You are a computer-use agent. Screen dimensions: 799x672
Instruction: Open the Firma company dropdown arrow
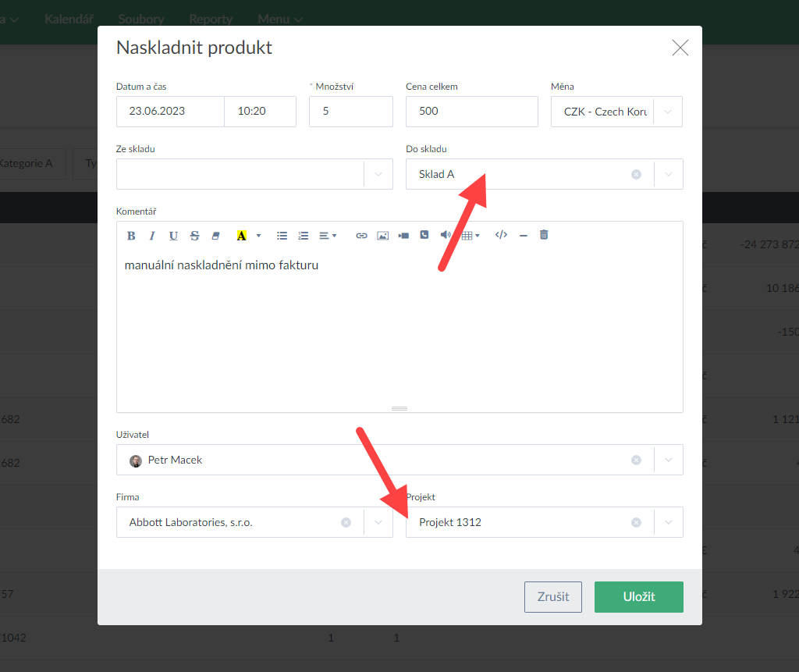pos(378,522)
